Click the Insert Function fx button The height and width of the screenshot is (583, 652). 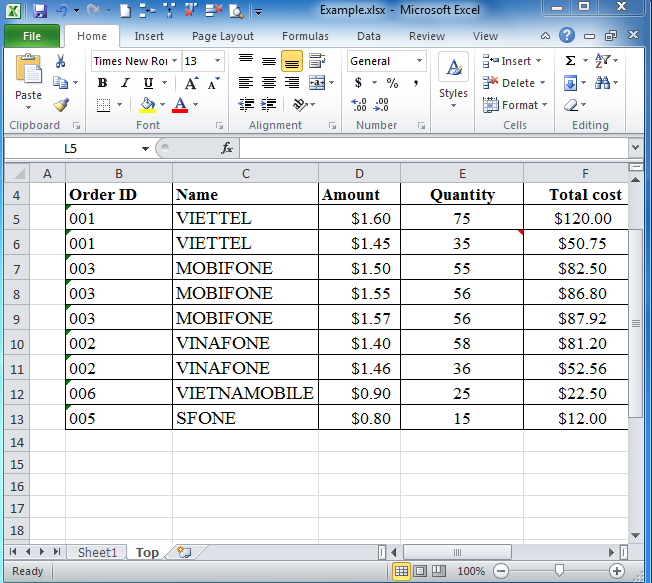[227, 148]
